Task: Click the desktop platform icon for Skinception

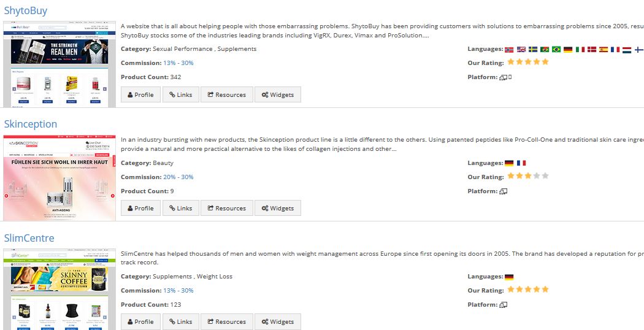Action: (x=503, y=191)
